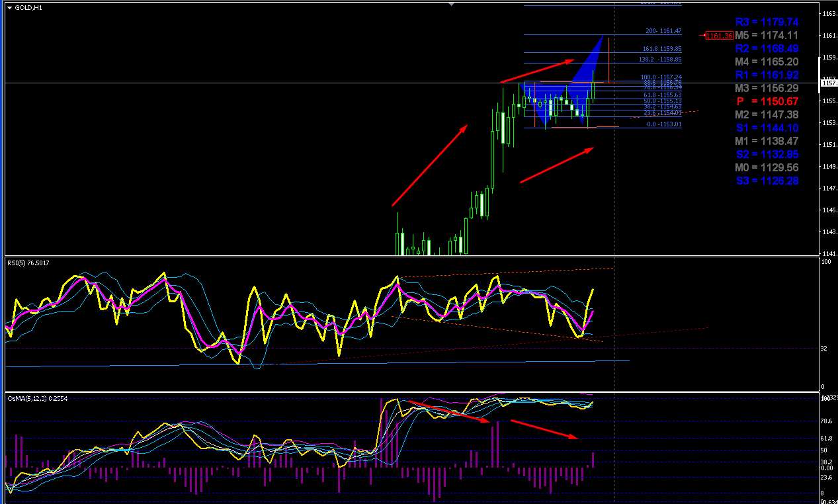
Task: Select Fibonacci label 100.0 -1157.24
Action: pos(661,77)
